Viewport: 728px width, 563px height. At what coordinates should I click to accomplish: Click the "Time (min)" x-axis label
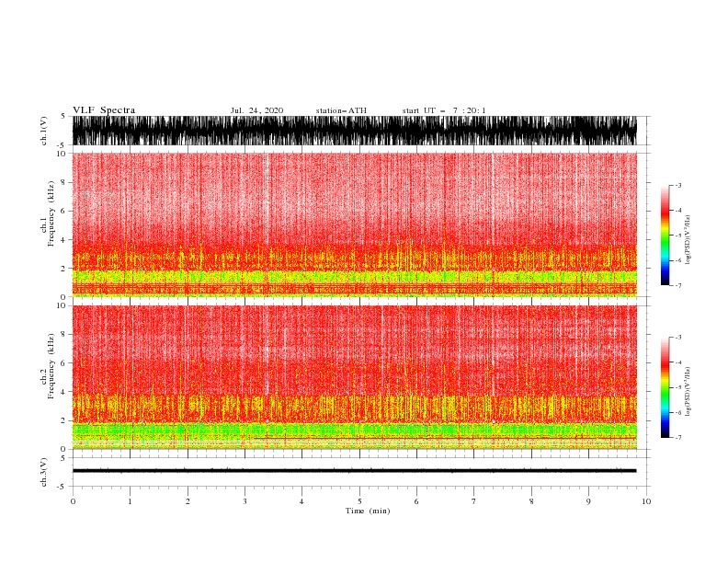tap(368, 511)
